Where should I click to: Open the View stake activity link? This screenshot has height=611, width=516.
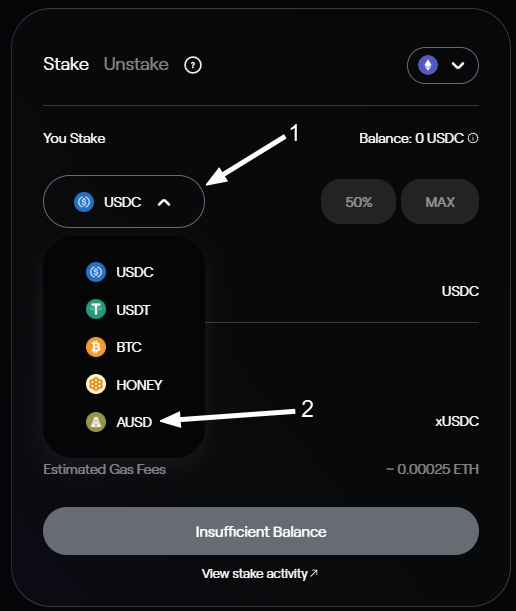point(260,574)
